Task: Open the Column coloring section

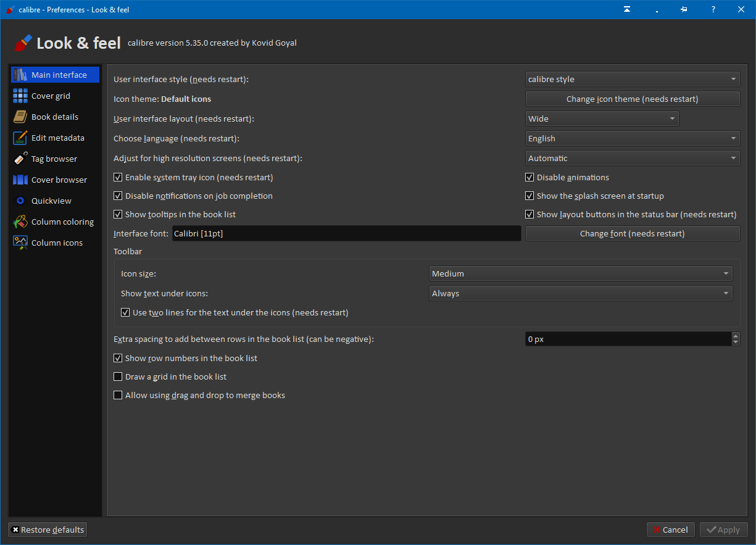Action: tap(55, 222)
